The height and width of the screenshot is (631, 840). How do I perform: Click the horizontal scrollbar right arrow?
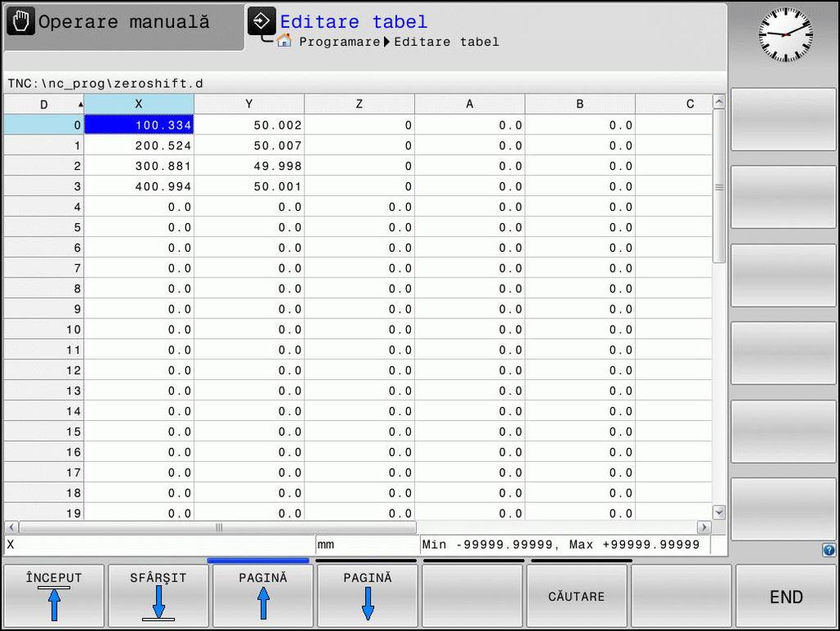tap(705, 527)
